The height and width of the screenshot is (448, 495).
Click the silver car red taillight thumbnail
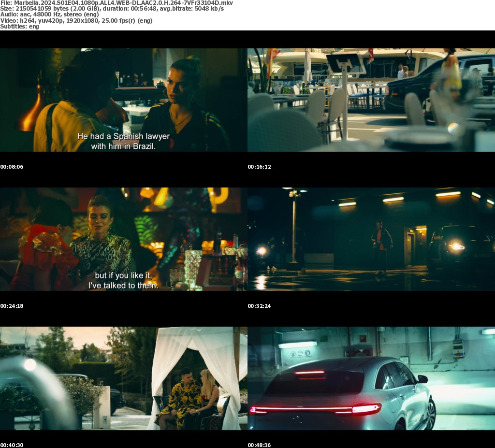(x=371, y=378)
